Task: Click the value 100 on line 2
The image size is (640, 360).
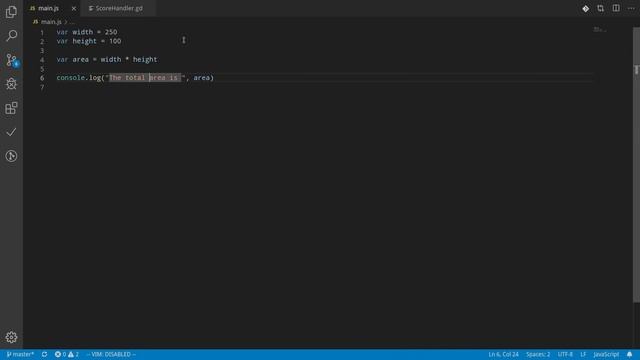Action: 115,41
